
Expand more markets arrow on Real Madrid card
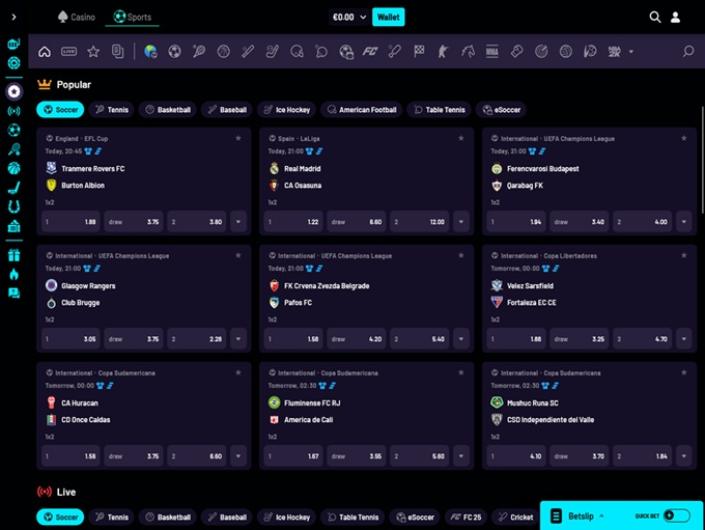tap(461, 222)
